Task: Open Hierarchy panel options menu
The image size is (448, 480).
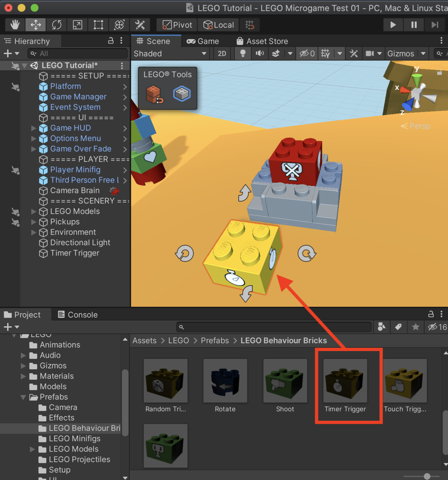Action: click(121, 41)
